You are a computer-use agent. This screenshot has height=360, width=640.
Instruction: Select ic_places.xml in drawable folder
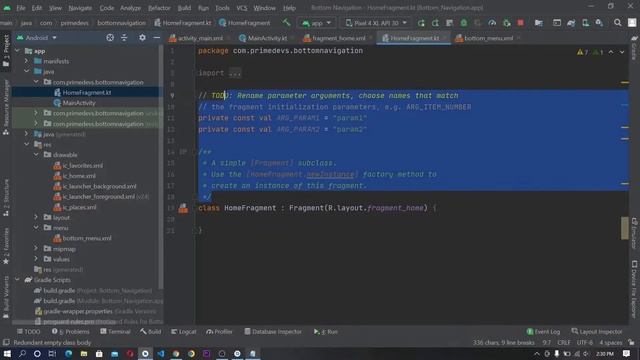coord(79,207)
